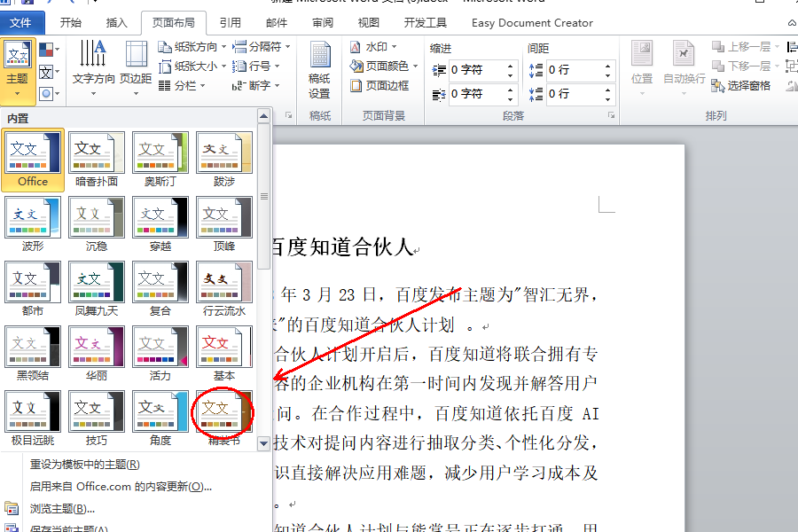Click the theme fonts icon

pyautogui.click(x=49, y=72)
